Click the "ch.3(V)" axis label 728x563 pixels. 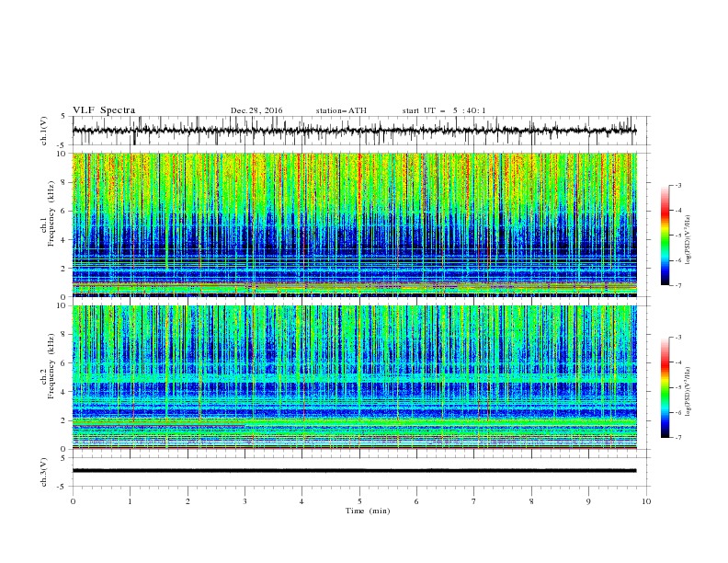[x=44, y=472]
